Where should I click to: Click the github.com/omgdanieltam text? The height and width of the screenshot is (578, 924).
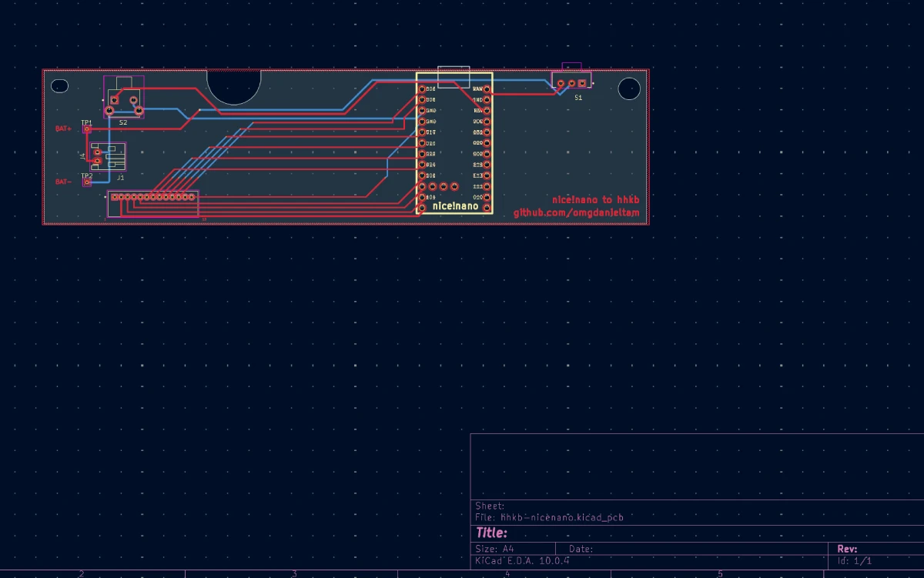click(577, 213)
